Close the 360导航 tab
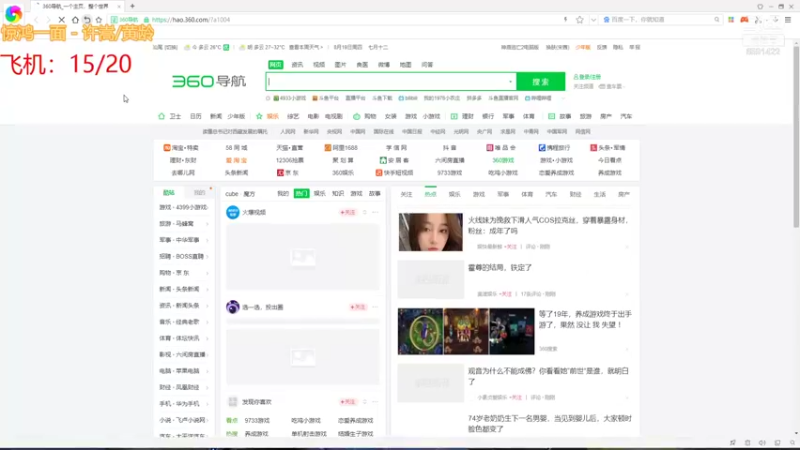This screenshot has width=800, height=450. coord(119,6)
